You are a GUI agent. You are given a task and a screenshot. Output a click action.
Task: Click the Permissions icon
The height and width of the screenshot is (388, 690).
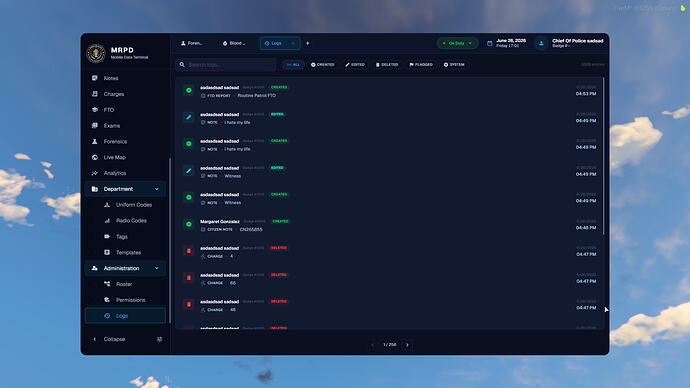(x=107, y=300)
